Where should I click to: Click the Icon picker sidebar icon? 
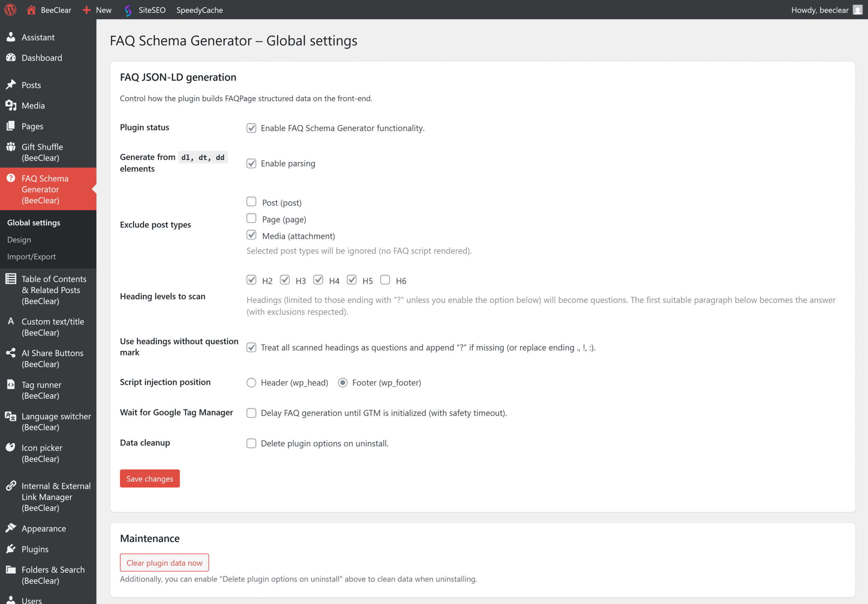pos(11,447)
